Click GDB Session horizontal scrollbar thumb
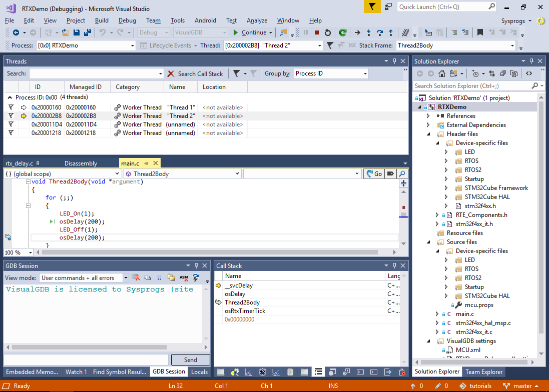The image size is (549, 392). (x=89, y=347)
